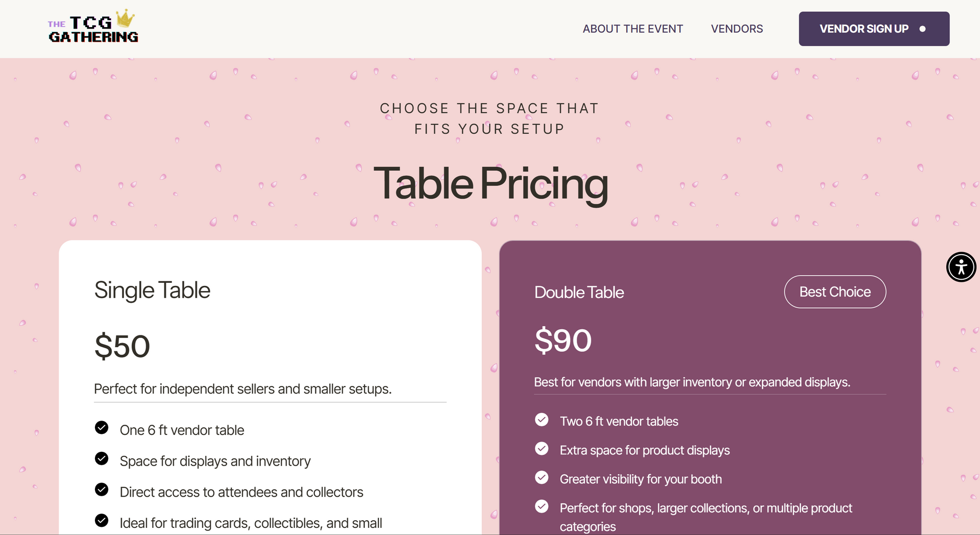Select the checkmark next to Ideal for trading cards
This screenshot has width=980, height=535.
pos(102,521)
